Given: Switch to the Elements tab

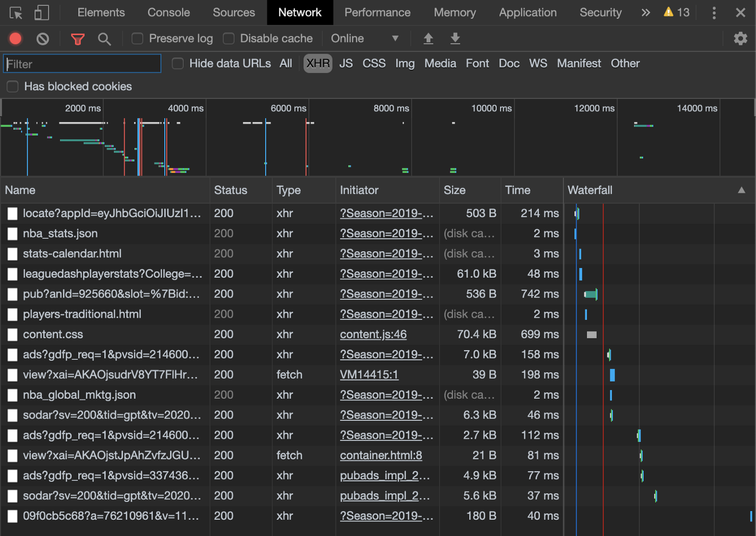Looking at the screenshot, I should (101, 12).
